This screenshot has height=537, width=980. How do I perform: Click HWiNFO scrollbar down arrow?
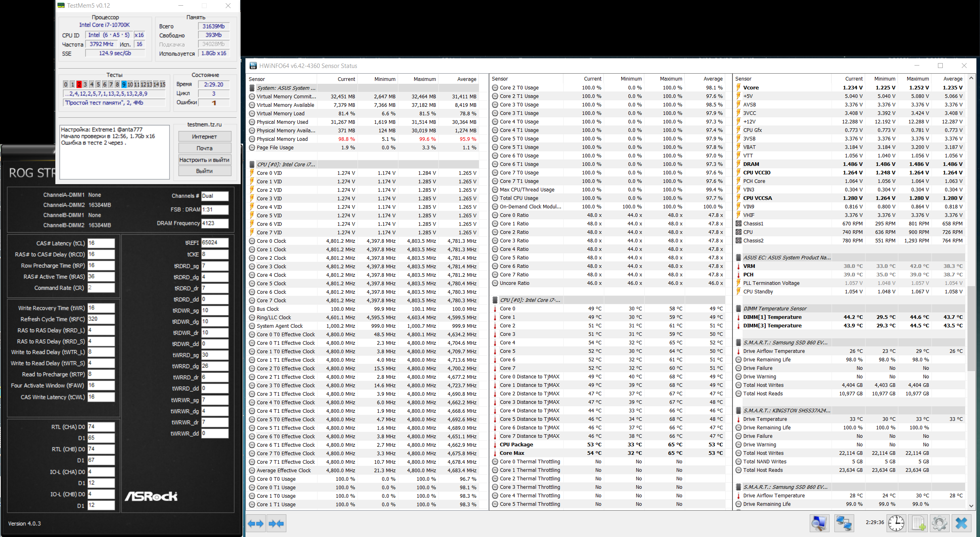point(971,505)
